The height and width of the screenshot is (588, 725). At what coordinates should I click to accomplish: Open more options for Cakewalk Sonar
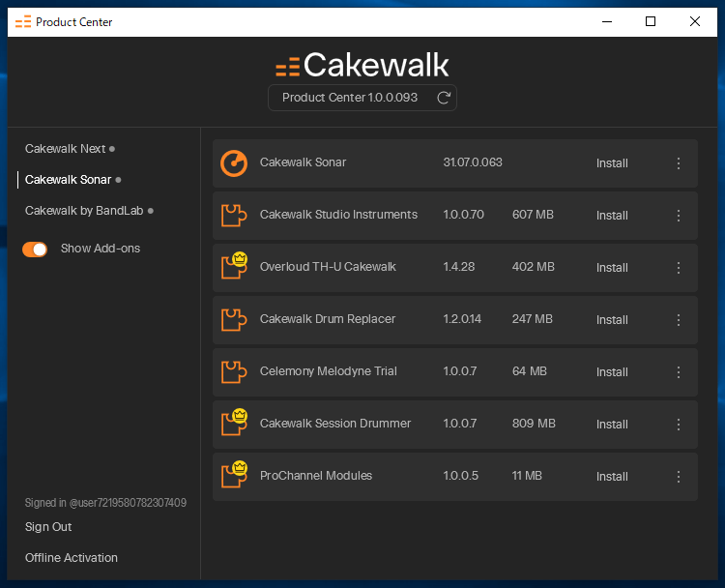(x=679, y=163)
